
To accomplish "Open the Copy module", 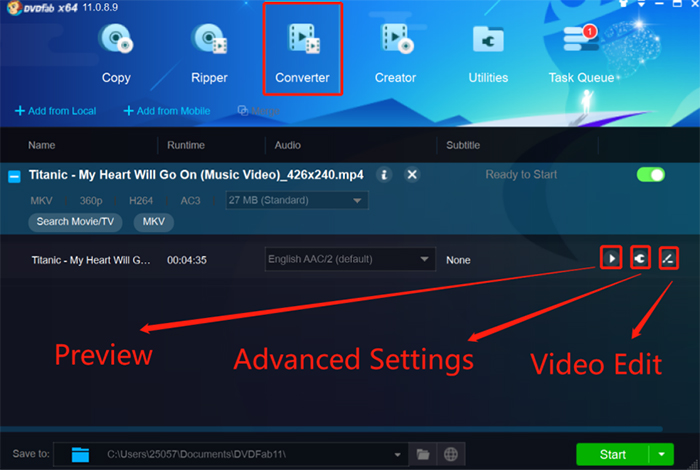I will click(116, 54).
